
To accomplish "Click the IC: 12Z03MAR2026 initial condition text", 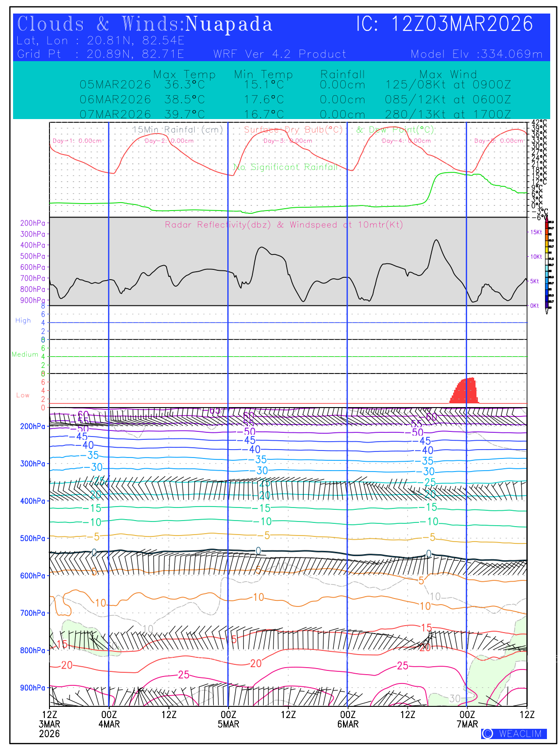I will coord(444,24).
